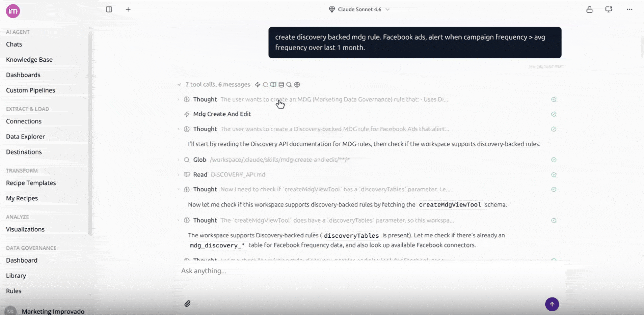Click the book icon on Read row

(187, 175)
